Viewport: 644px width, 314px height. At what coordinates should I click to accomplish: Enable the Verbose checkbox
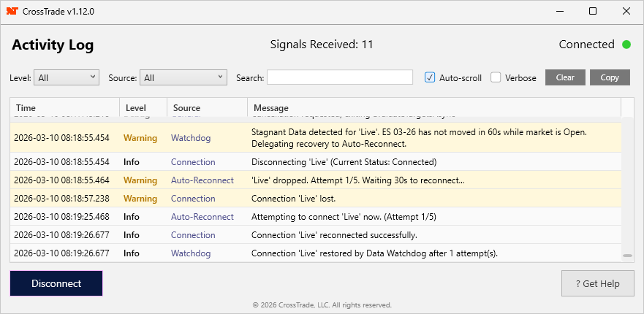pos(496,77)
